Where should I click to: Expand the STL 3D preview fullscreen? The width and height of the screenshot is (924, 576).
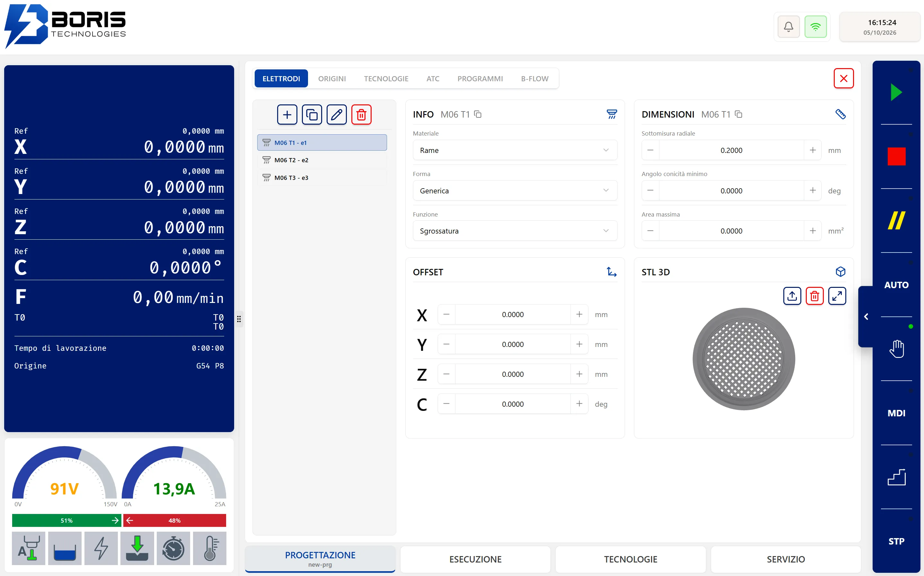tap(837, 296)
